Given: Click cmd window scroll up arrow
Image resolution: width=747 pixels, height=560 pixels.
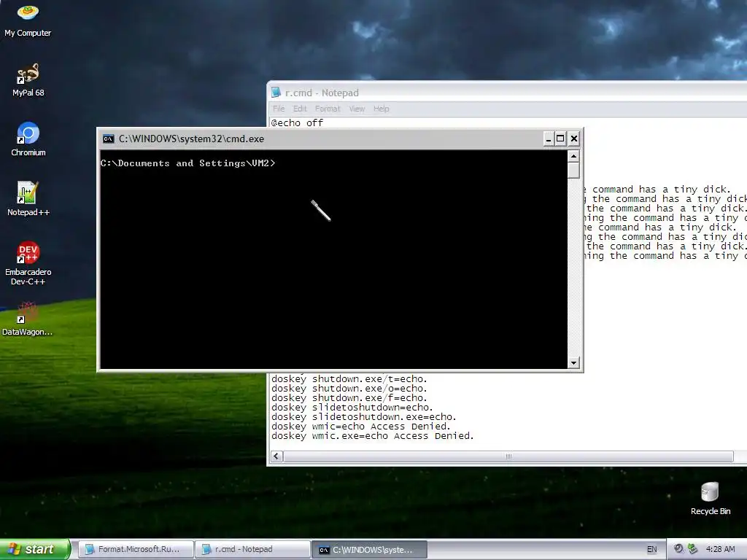Looking at the screenshot, I should [573, 156].
